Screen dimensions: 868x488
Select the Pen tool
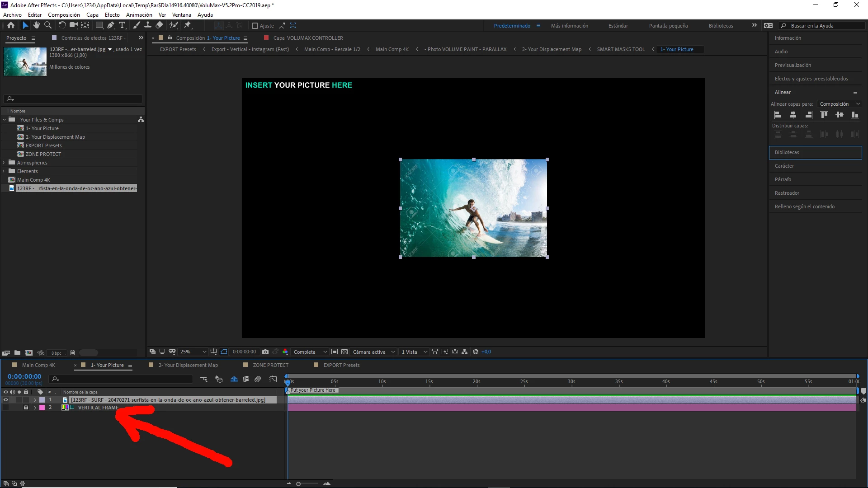pyautogui.click(x=111, y=25)
